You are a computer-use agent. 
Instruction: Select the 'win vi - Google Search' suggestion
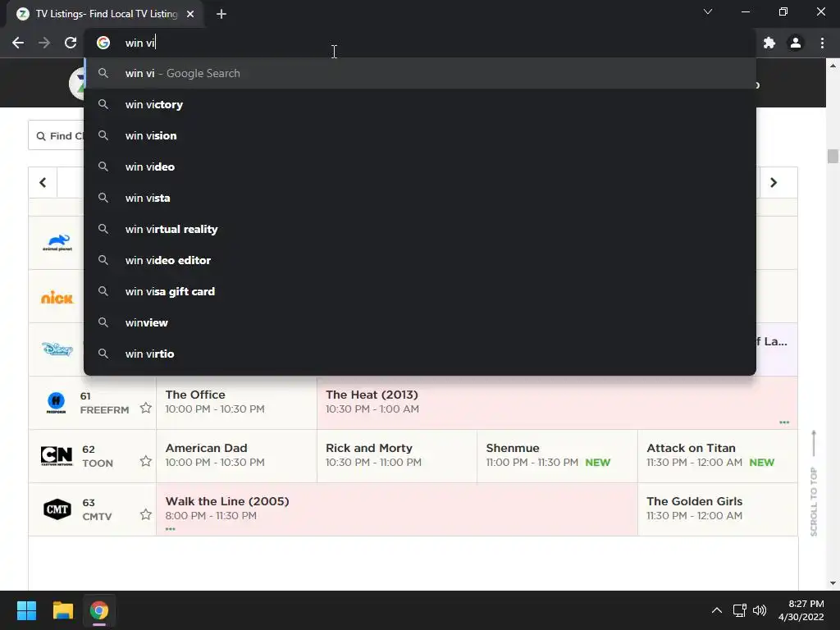tap(420, 73)
